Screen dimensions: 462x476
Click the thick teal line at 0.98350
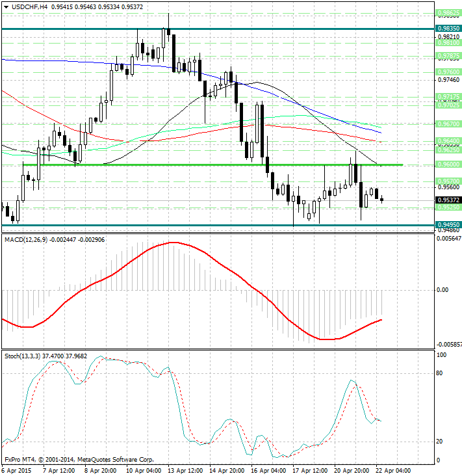(x=218, y=29)
